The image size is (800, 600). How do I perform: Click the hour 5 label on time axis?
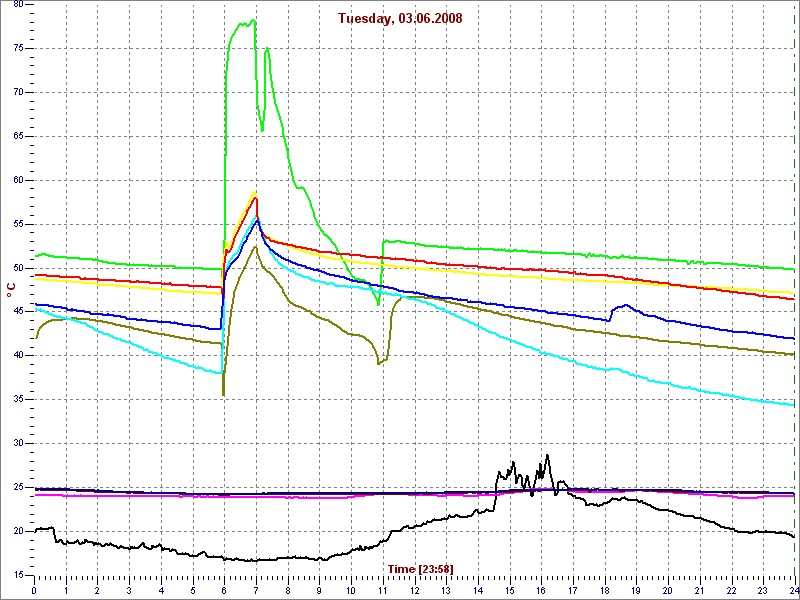(192, 591)
